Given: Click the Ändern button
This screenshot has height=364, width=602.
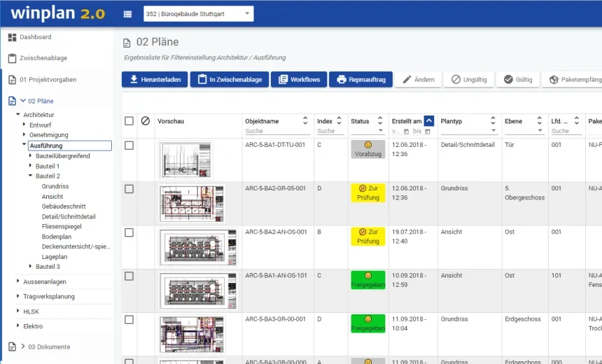Looking at the screenshot, I should 418,80.
